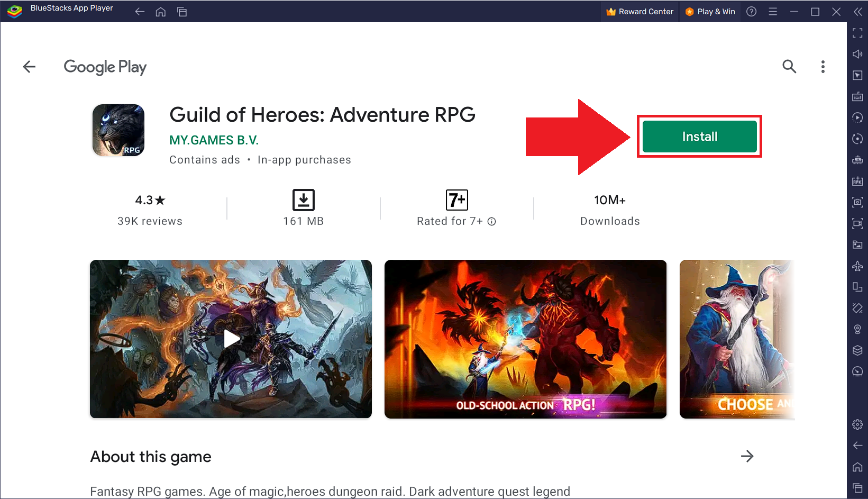Open the macro recorder play icon
Viewport: 868px width, 499px height.
pos(857,117)
